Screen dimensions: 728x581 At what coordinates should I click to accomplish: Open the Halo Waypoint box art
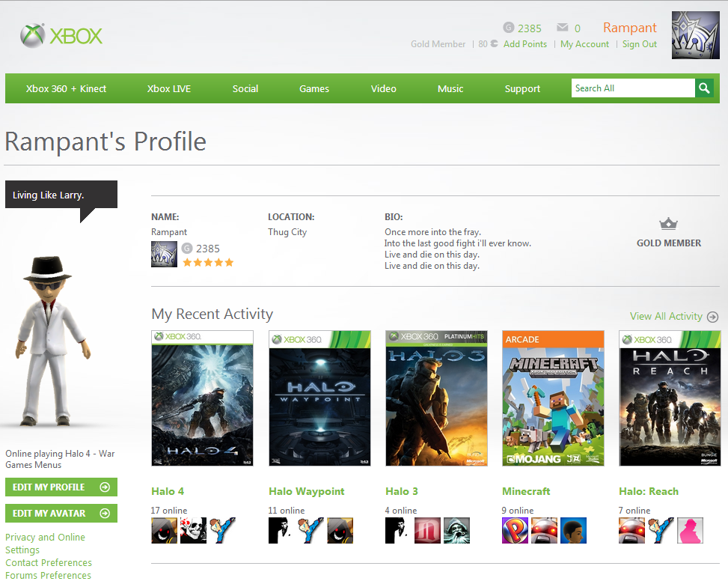pos(320,398)
